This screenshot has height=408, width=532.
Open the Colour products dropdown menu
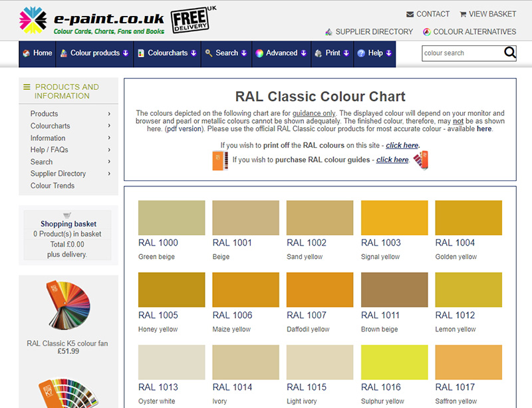tap(94, 53)
